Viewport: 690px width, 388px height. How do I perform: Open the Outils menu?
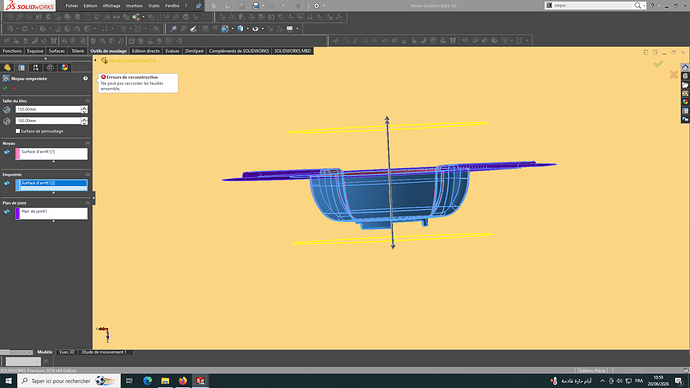pyautogui.click(x=154, y=6)
